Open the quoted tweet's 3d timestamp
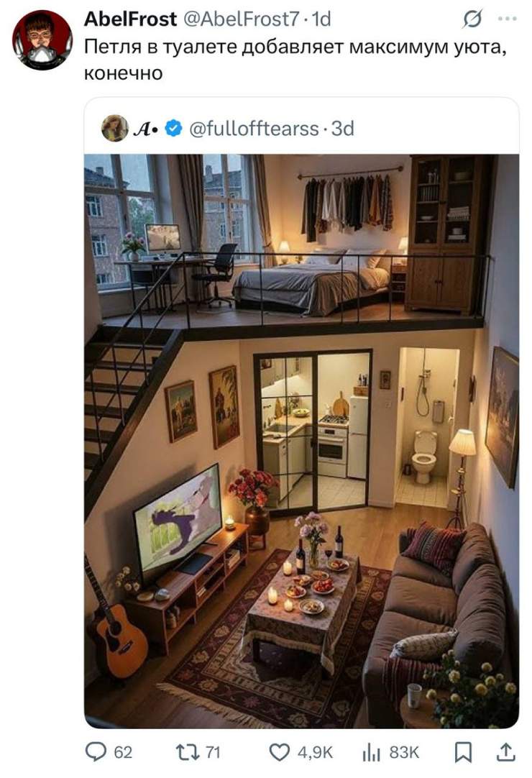 [342, 129]
